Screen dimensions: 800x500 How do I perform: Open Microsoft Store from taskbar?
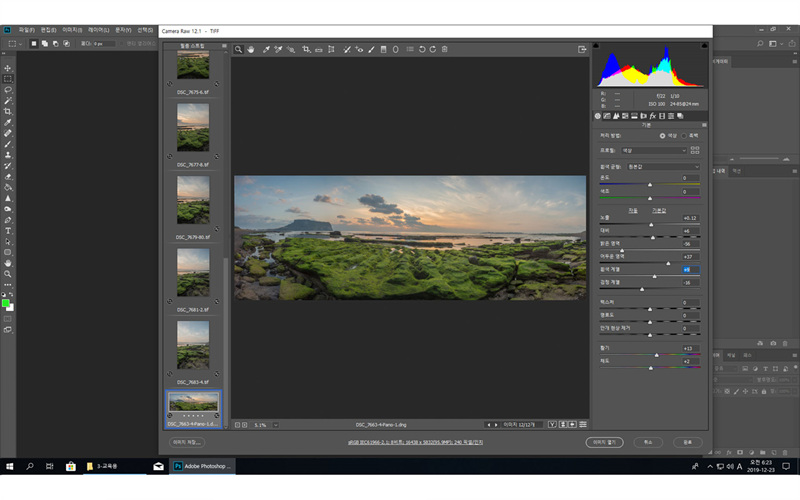pos(70,466)
